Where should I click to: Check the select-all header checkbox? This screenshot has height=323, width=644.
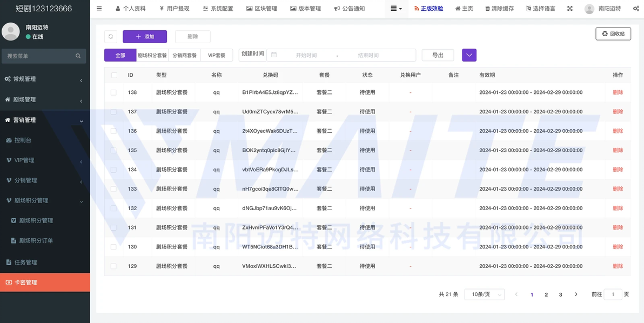tap(114, 75)
